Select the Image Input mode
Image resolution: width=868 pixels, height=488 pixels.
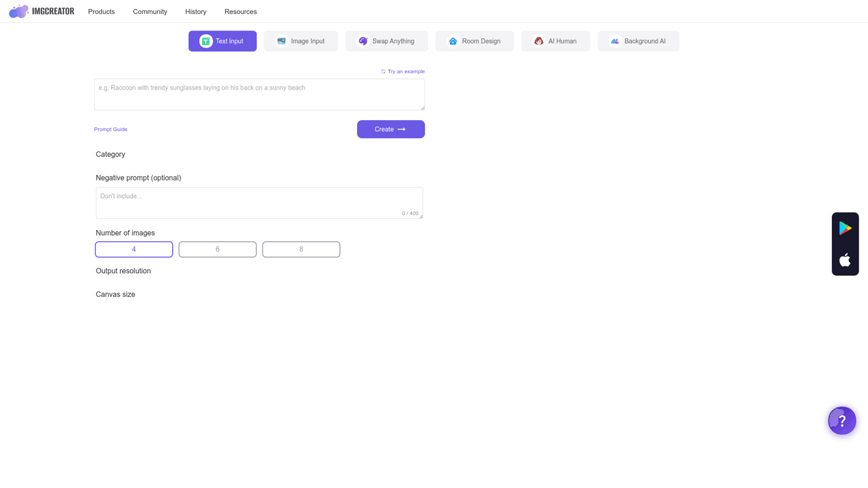coord(301,41)
